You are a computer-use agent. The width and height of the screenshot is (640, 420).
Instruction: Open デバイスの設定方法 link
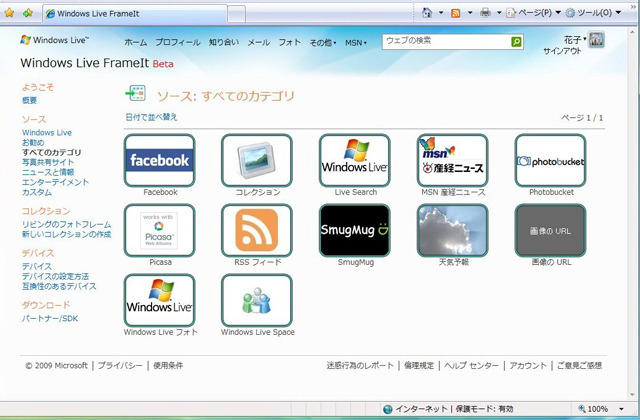click(x=55, y=276)
